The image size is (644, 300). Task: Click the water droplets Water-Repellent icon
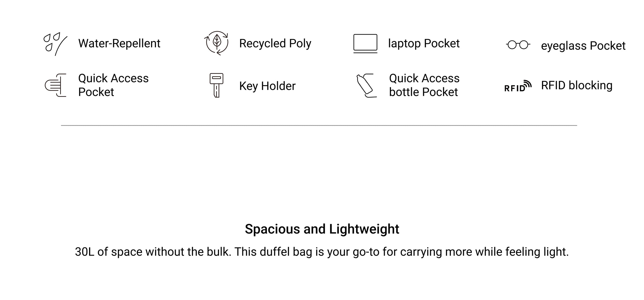click(x=55, y=44)
